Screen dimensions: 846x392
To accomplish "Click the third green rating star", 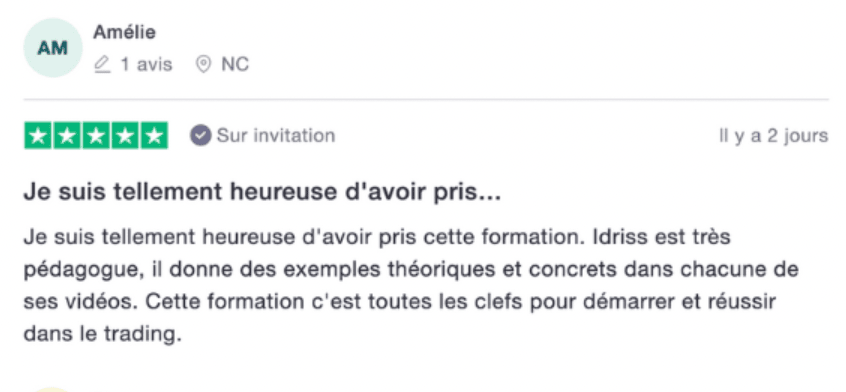I will click(96, 136).
